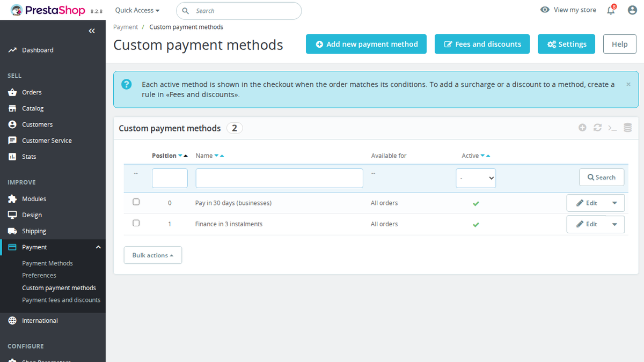Image resolution: width=644 pixels, height=362 pixels.
Task: Click Payment breadcrumb link
Action: tap(126, 27)
